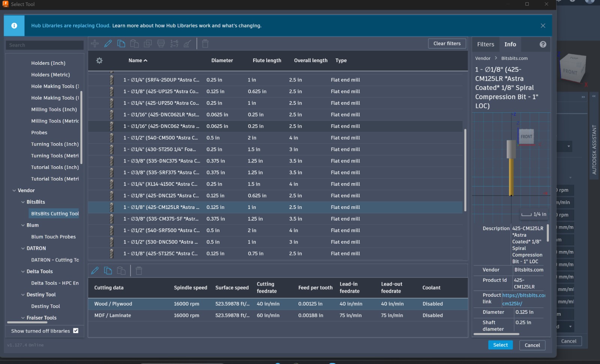Collapse the Blum vendor folder
This screenshot has height=364, width=600.
pos(23,225)
